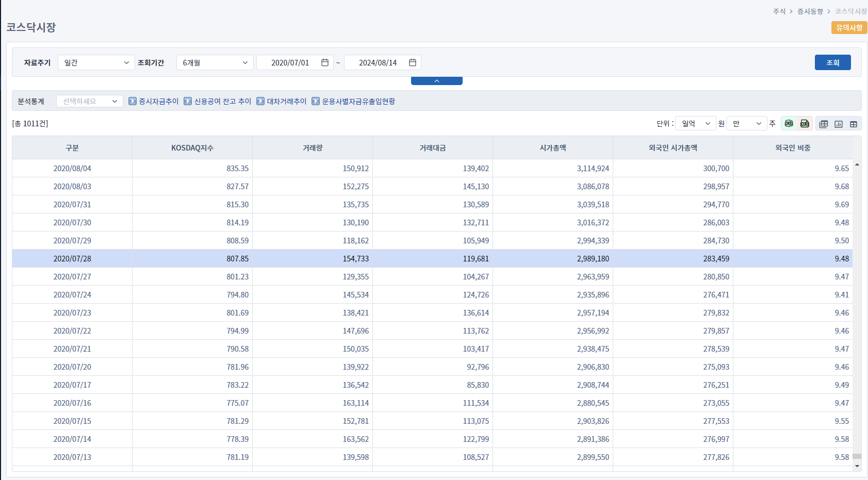The width and height of the screenshot is (868, 480).
Task: Go to 코스닥시장 in the breadcrumb
Action: 851,11
